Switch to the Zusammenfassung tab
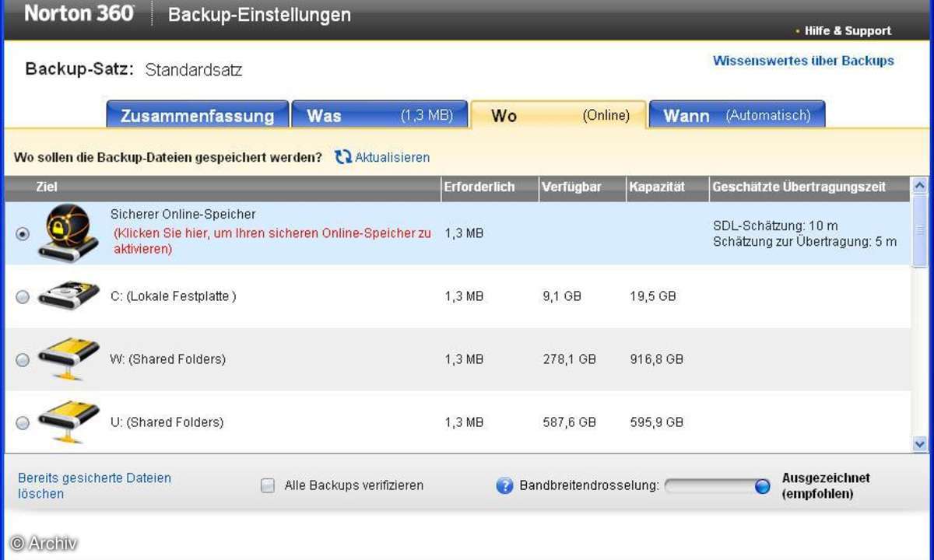 197,115
